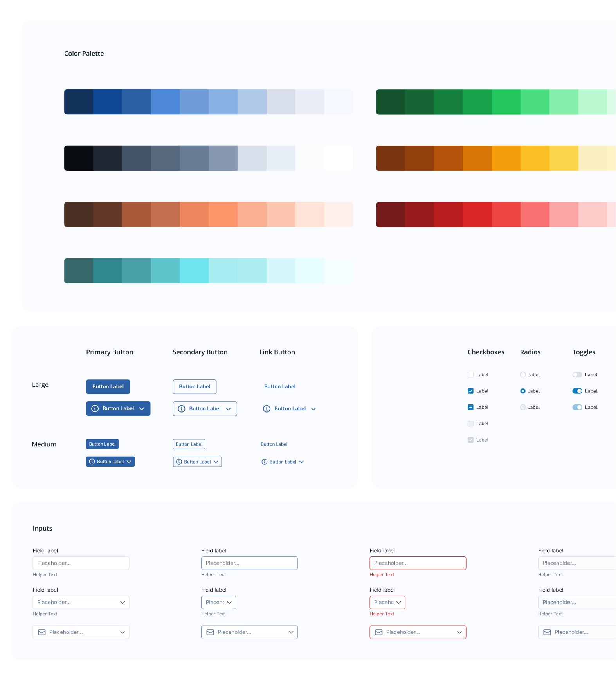
Task: Click chevron on medium secondary icon button
Action: tap(216, 462)
